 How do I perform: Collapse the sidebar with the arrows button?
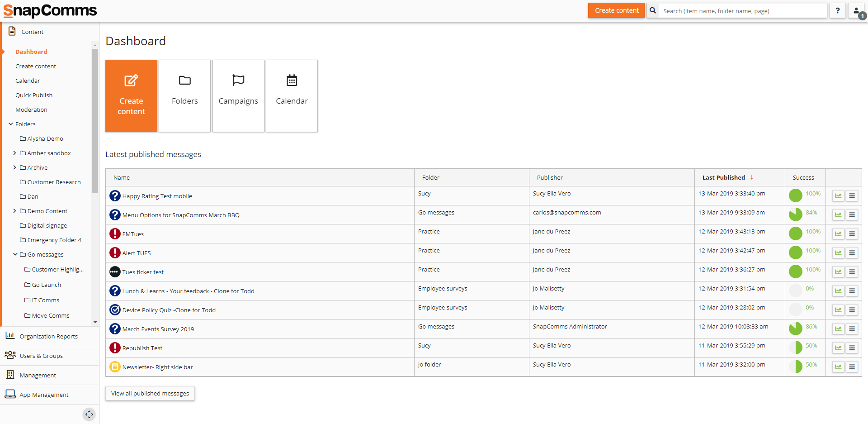pyautogui.click(x=89, y=414)
